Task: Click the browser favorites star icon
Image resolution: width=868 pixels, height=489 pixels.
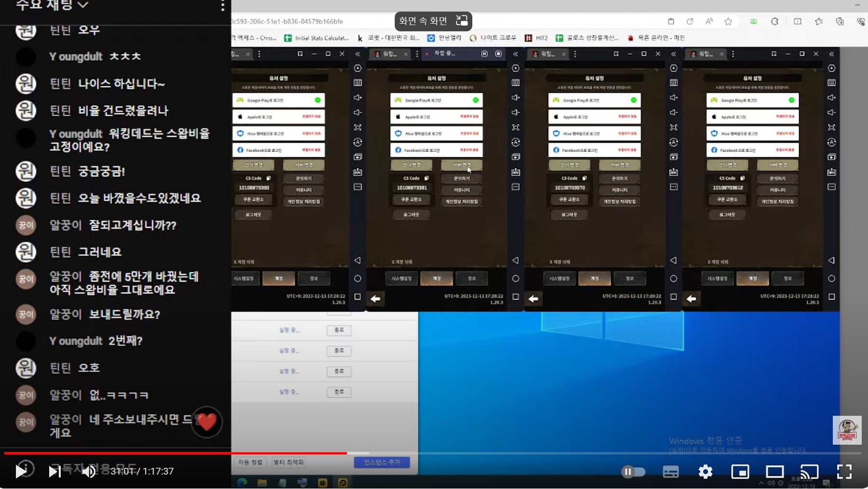Action: click(x=728, y=21)
